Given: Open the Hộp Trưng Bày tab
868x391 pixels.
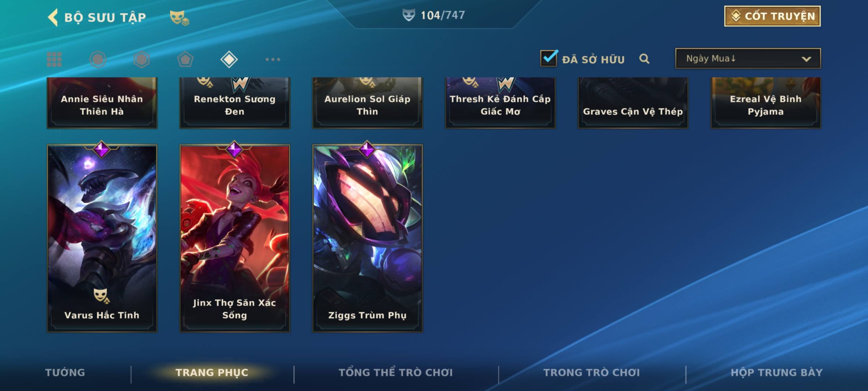Looking at the screenshot, I should coord(776,373).
